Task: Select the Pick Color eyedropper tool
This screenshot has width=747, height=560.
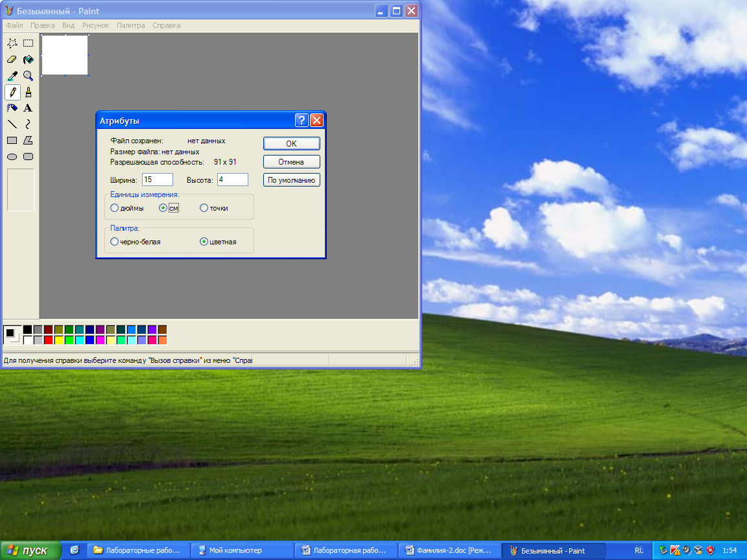Action: click(12, 76)
